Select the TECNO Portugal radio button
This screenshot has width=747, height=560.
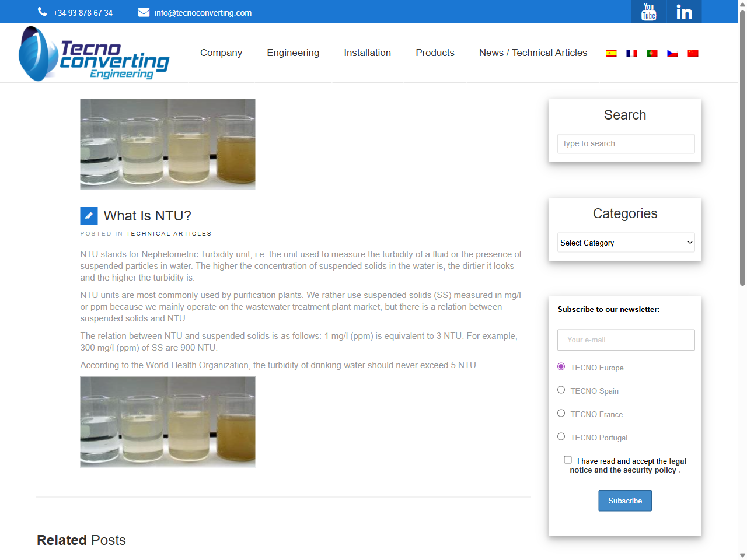click(561, 436)
